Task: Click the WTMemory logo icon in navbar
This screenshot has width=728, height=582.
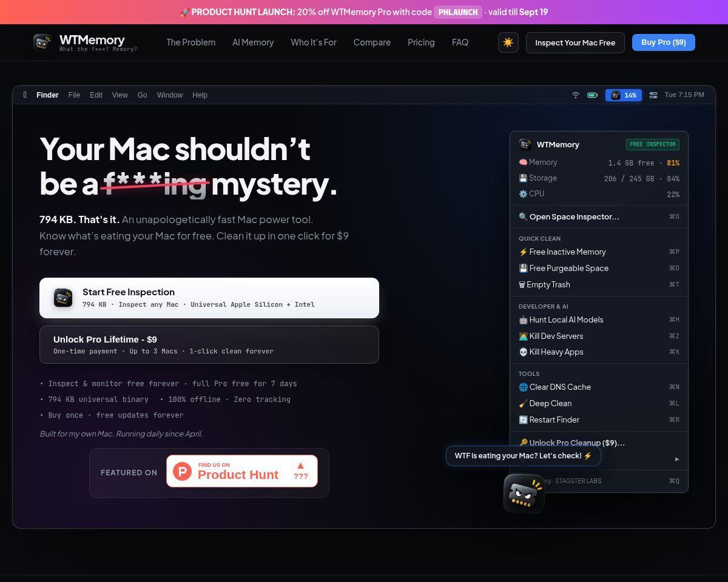Action: point(42,42)
